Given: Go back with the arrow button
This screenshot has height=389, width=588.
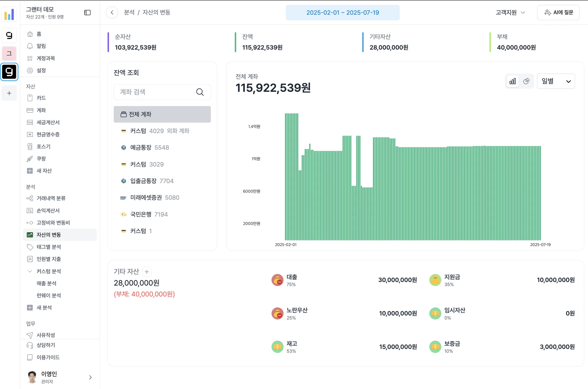Looking at the screenshot, I should coord(112,13).
